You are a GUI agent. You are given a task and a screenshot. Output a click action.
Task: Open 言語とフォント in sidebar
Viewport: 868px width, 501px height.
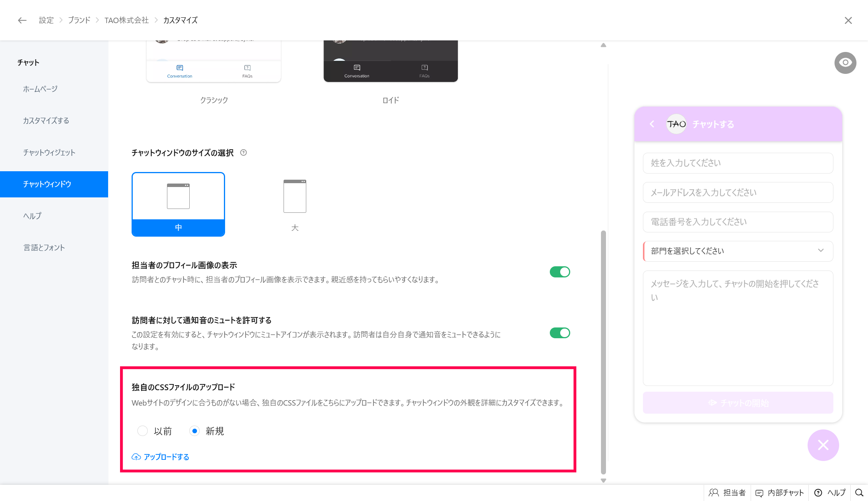[x=44, y=248]
